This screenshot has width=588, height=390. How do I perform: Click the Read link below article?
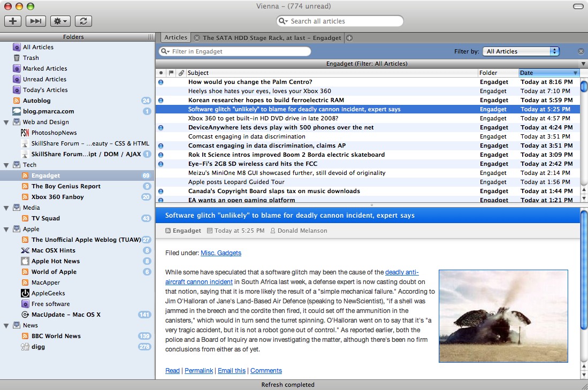[172, 371]
